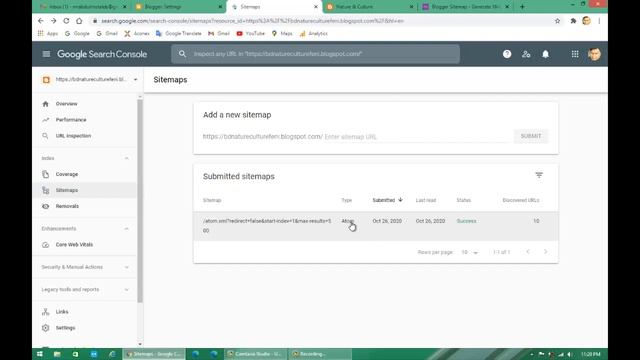Open the Maps bookmark

[282, 33]
